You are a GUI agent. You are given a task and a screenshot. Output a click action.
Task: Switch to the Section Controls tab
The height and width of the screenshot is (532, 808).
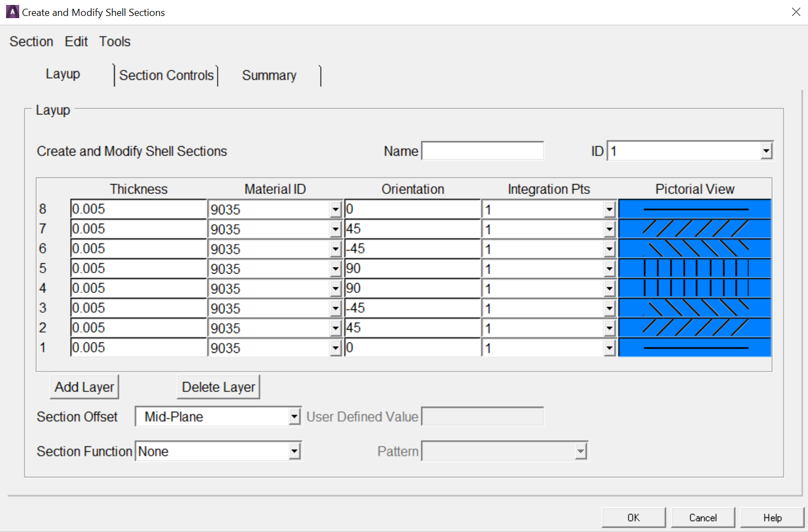tap(167, 75)
